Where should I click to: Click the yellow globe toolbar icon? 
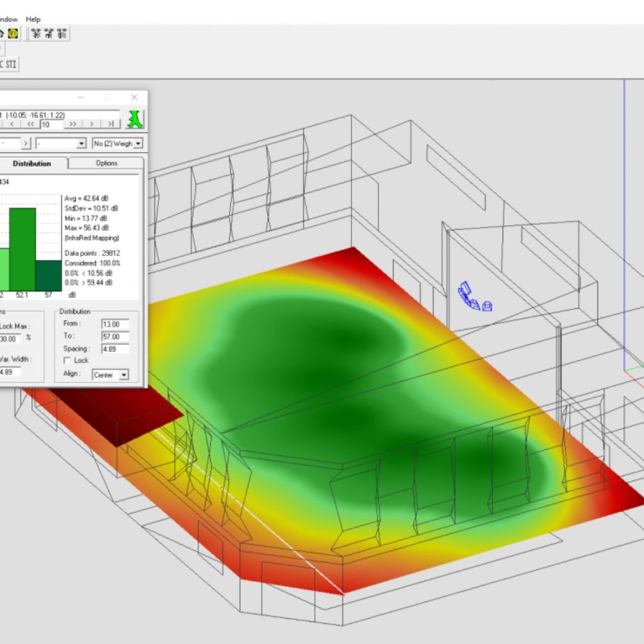pyautogui.click(x=13, y=33)
